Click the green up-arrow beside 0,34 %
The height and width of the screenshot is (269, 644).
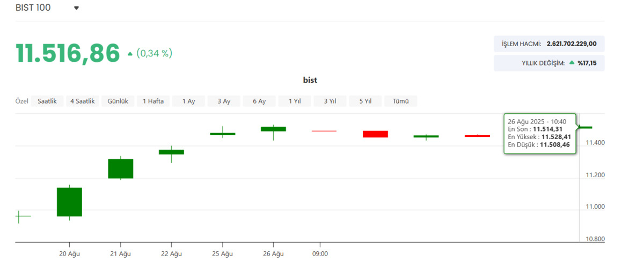click(130, 54)
